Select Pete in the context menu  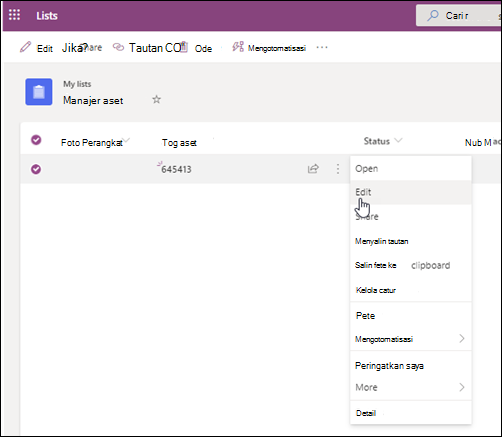pyautogui.click(x=411, y=316)
